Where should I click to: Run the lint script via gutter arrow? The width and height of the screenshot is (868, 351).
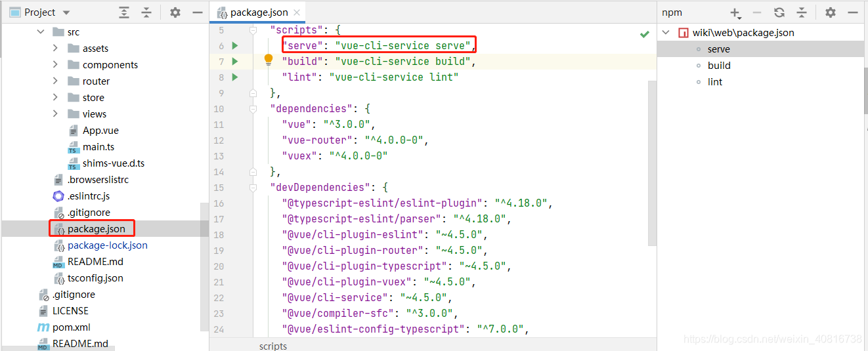point(234,77)
